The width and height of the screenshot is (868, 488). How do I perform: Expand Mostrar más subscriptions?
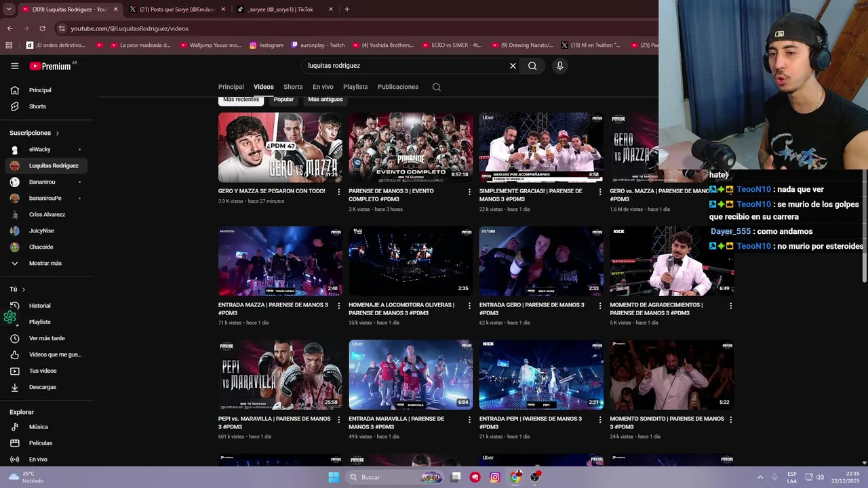click(x=46, y=263)
